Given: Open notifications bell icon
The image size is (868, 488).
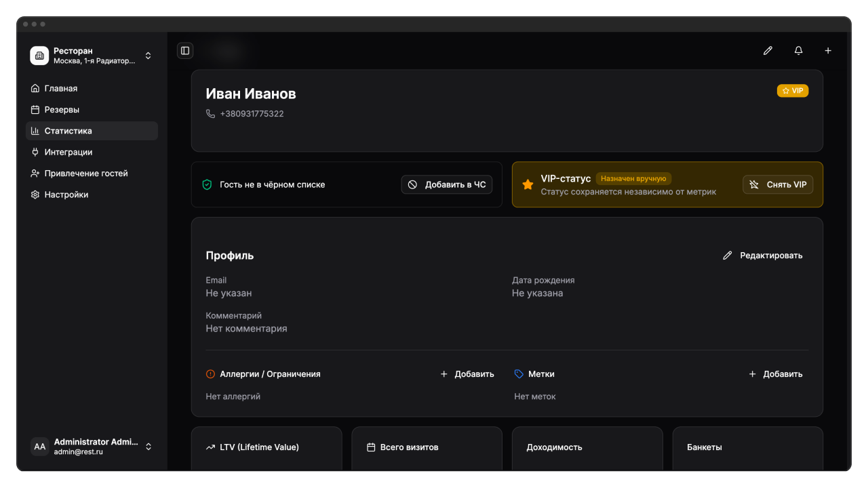Looking at the screenshot, I should coord(798,51).
